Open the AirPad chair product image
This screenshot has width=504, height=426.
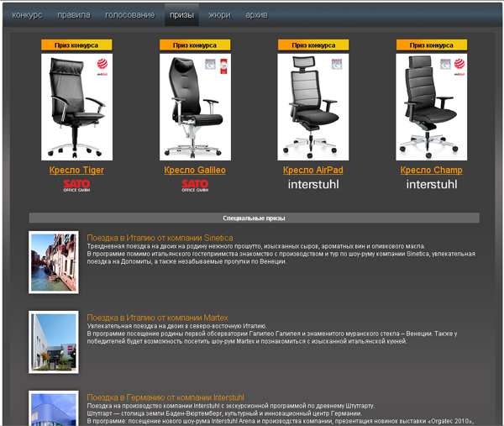click(x=313, y=107)
